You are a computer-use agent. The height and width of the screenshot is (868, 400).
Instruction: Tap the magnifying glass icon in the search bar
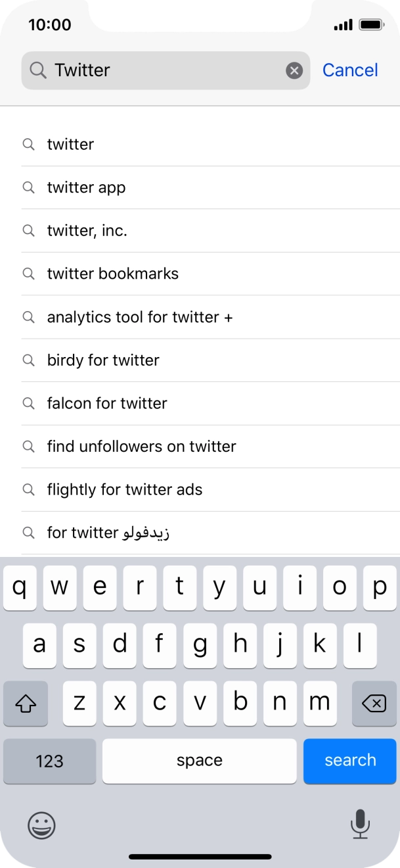37,70
